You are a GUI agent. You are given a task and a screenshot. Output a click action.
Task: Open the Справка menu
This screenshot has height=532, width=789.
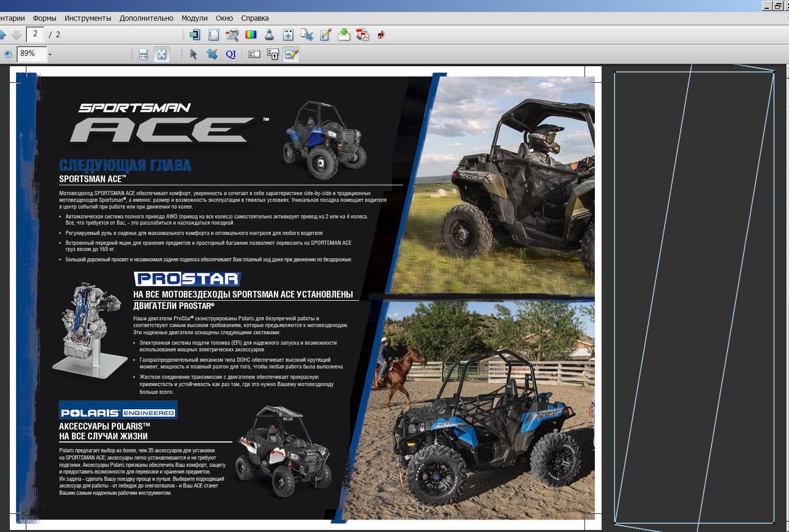(x=255, y=18)
